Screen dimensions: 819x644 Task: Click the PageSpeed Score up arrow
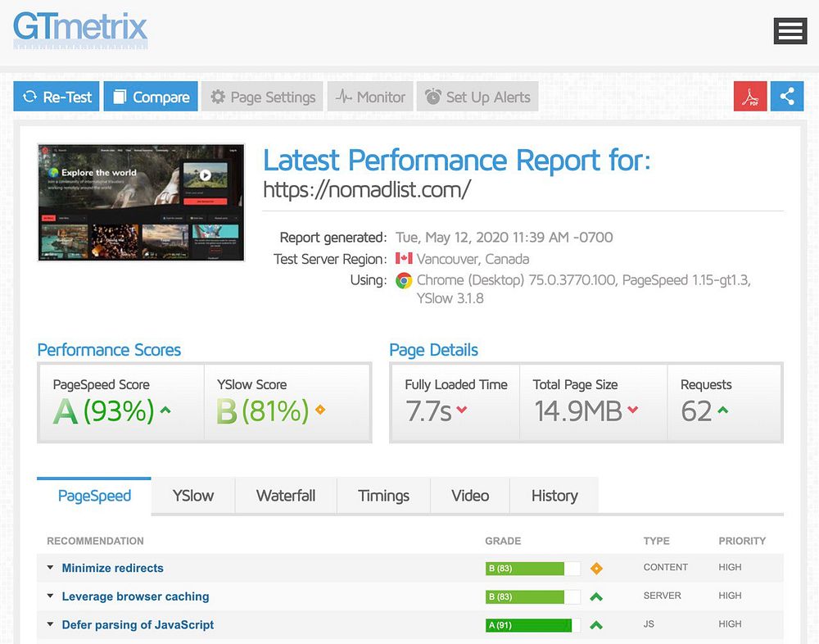[165, 410]
